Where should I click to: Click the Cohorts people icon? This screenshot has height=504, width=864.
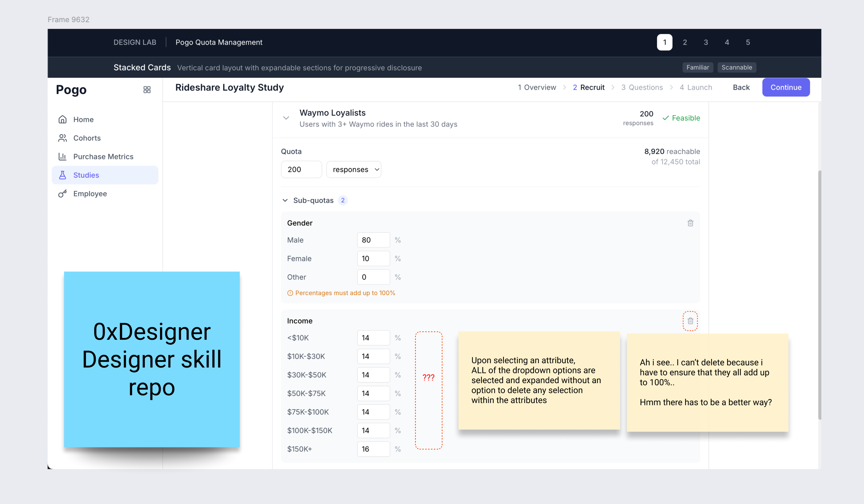coord(62,138)
